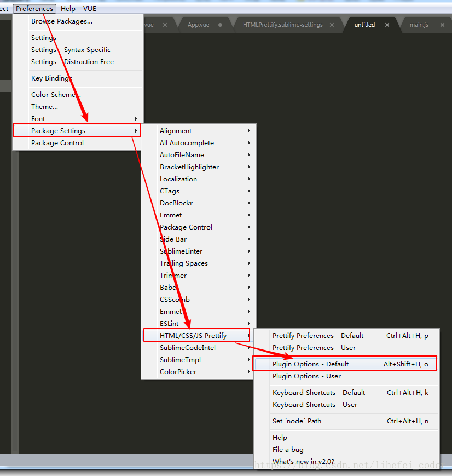Open Settings entry in Preferences menu
Image resolution: width=452 pixels, height=476 pixels.
click(78, 38)
